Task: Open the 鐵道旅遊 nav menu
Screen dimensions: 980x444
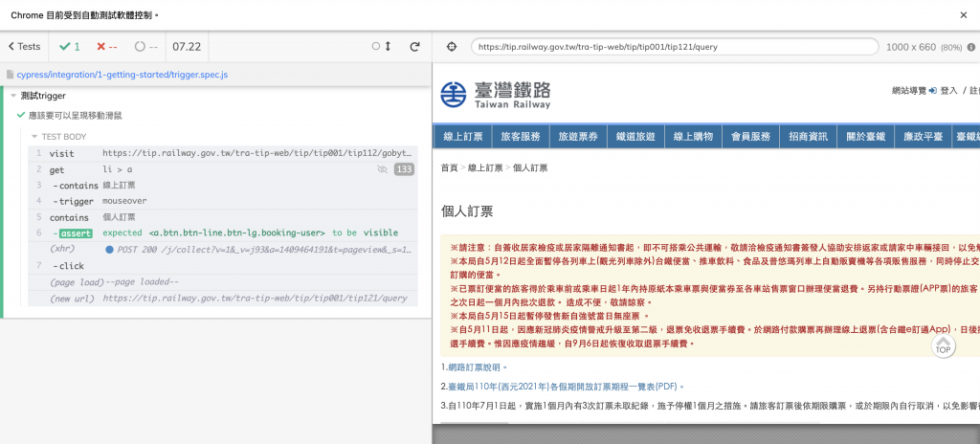Action: pos(635,136)
